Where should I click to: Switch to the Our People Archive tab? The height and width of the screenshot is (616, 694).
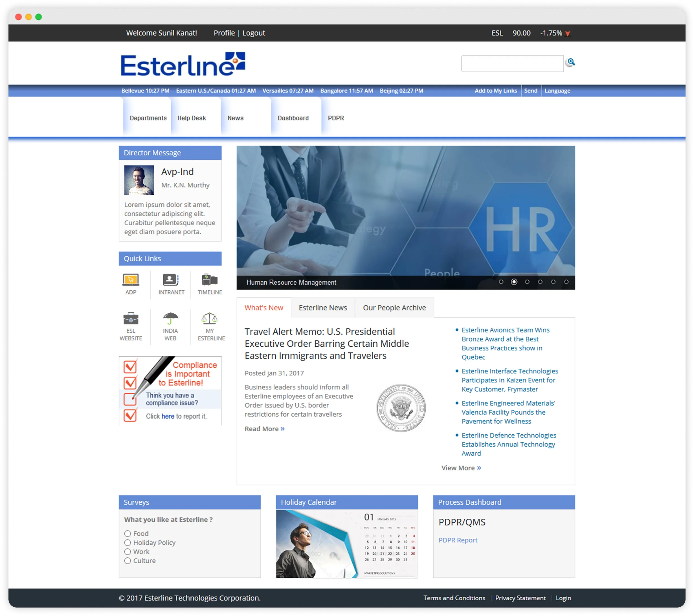coord(394,308)
